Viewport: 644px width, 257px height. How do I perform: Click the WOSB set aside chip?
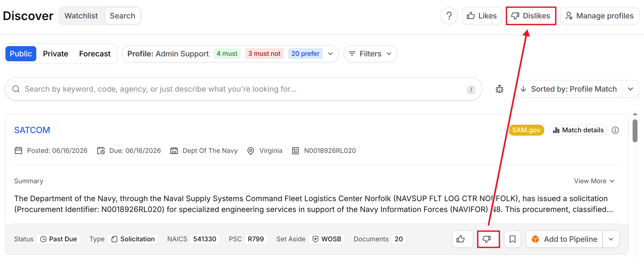pos(327,239)
